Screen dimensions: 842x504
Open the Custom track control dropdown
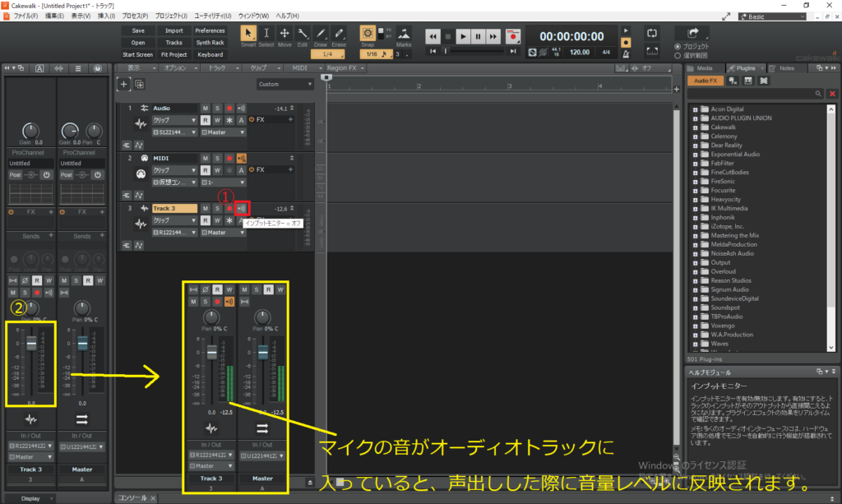[x=285, y=84]
